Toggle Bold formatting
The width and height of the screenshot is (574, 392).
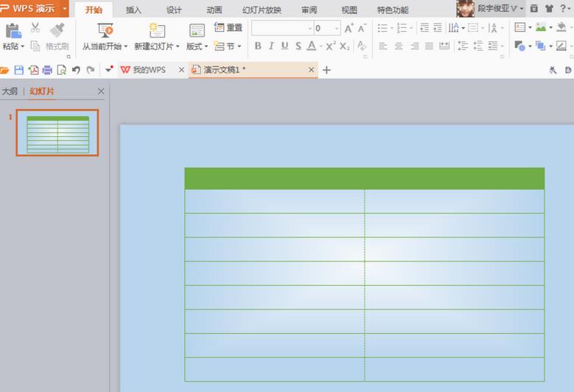tap(258, 46)
